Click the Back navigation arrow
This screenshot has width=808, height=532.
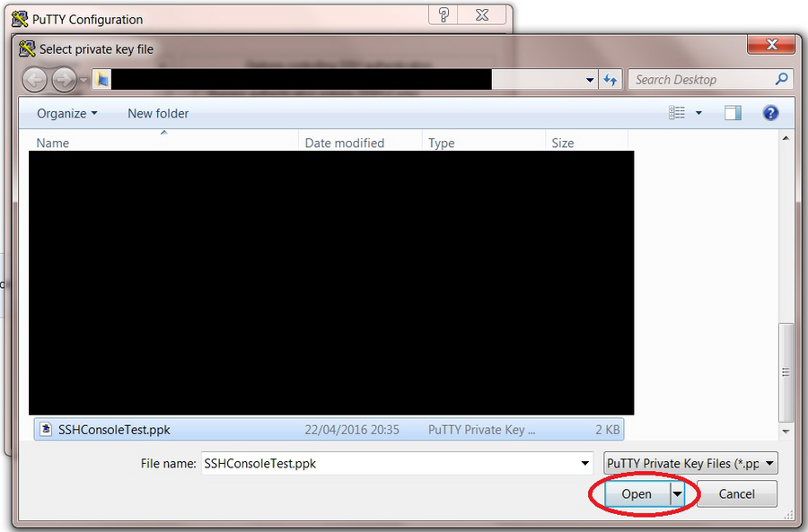tap(34, 80)
